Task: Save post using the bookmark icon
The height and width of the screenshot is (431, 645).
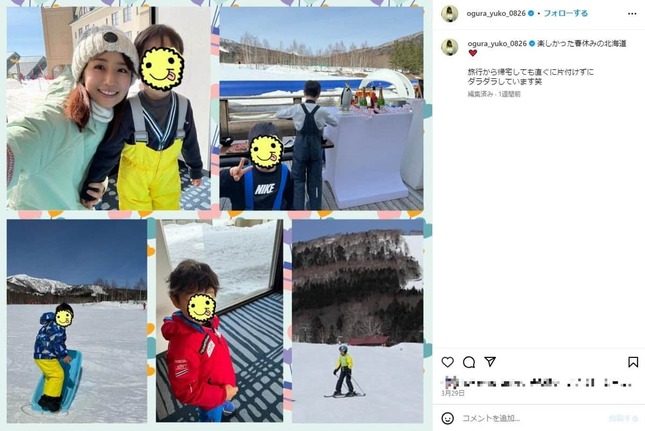Action: tap(633, 362)
